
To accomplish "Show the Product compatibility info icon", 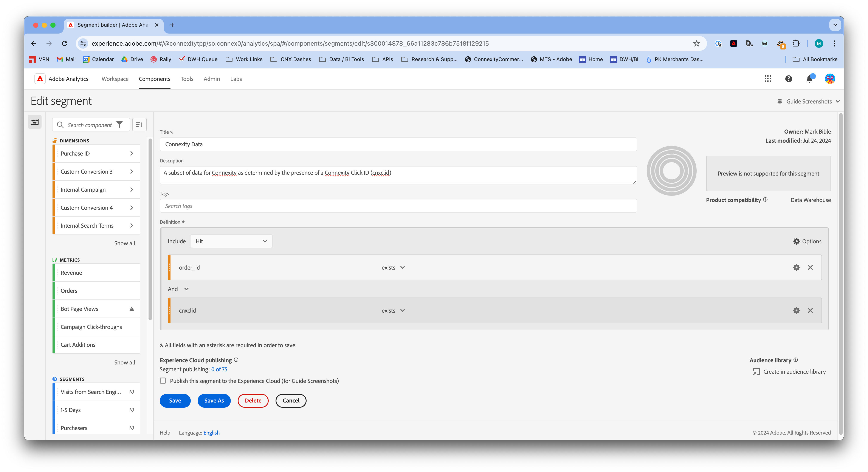I will click(765, 199).
